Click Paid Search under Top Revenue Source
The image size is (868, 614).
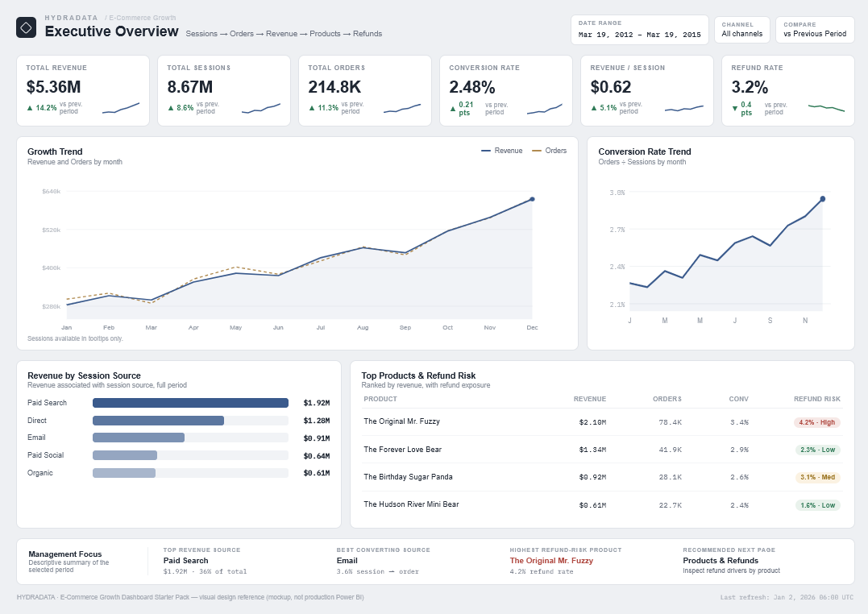[185, 561]
